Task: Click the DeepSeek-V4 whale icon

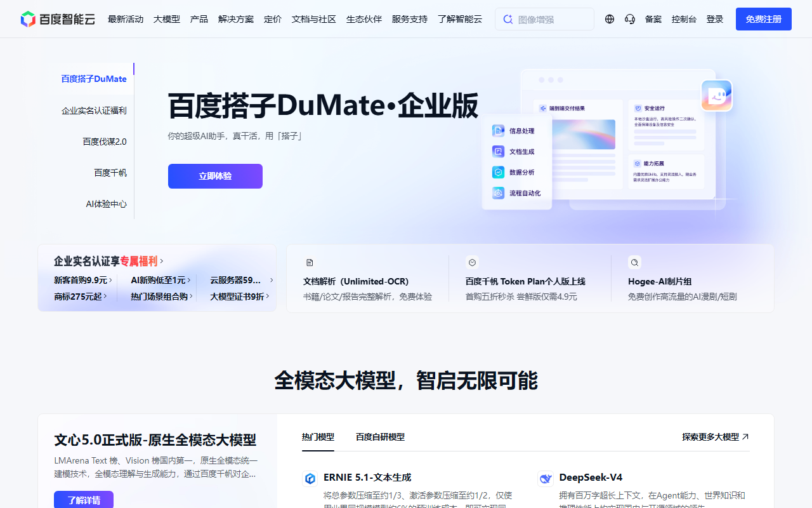Action: (x=546, y=478)
